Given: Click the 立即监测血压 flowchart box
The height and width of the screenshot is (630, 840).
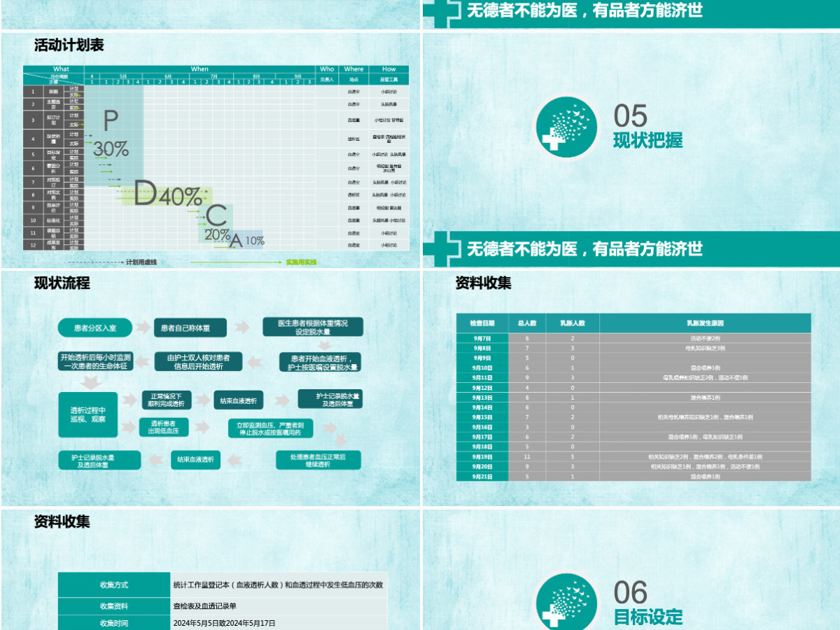Looking at the screenshot, I should [x=270, y=428].
